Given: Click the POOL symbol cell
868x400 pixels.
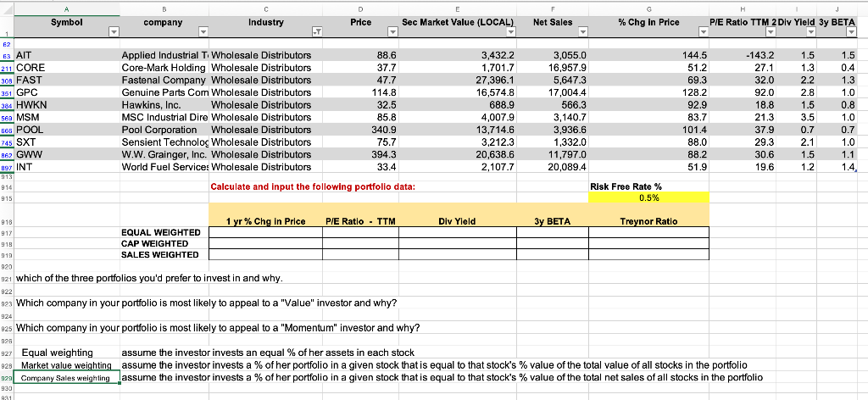Looking at the screenshot, I should [x=67, y=130].
